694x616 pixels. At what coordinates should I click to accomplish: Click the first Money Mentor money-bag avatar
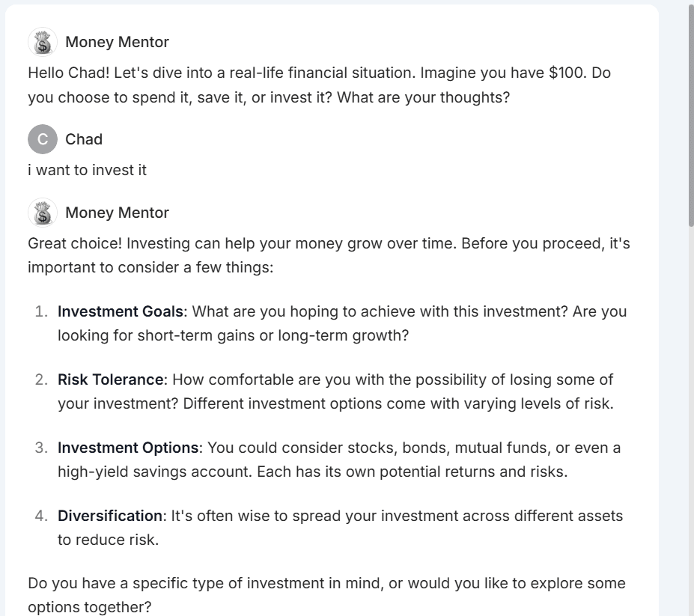(43, 42)
